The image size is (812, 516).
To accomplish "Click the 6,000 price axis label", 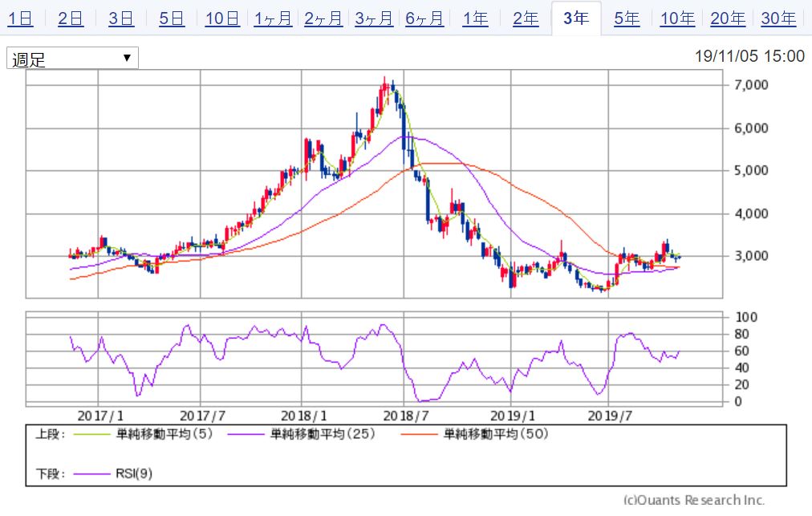I will 751,128.
